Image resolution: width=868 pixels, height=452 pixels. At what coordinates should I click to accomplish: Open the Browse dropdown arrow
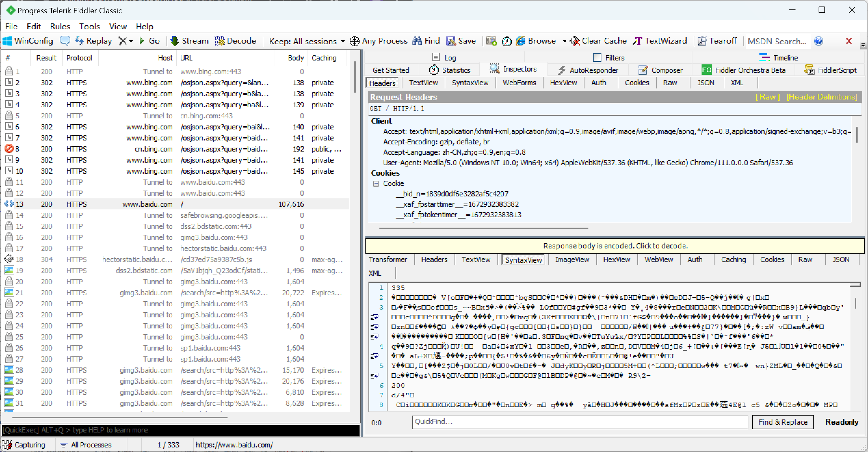pyautogui.click(x=564, y=41)
